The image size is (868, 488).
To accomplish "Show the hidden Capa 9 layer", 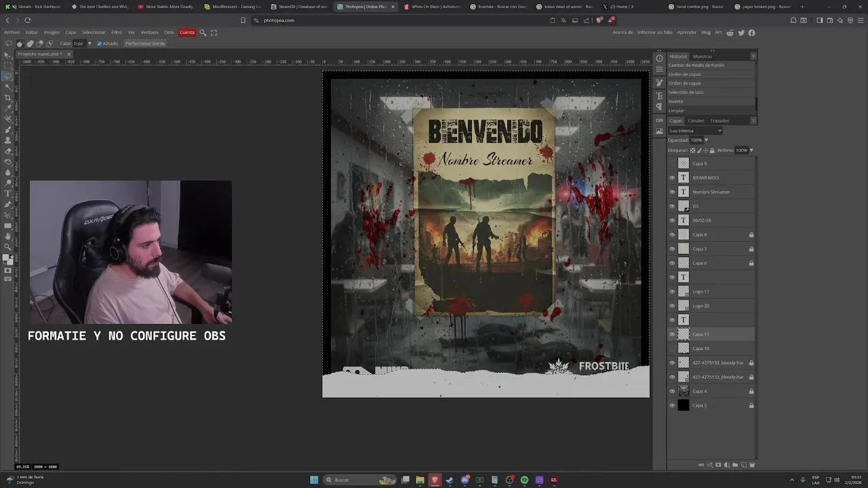I will tap(672, 163).
